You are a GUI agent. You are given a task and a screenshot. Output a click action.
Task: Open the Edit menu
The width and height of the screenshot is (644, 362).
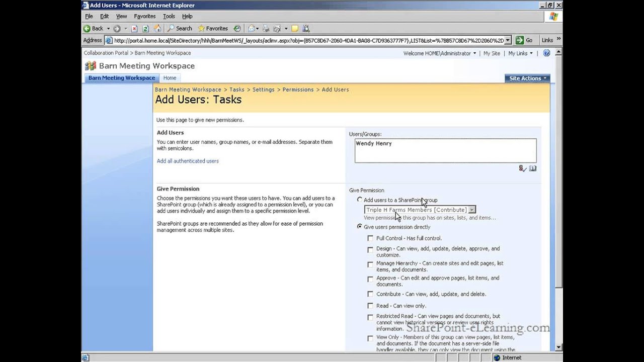coord(104,16)
